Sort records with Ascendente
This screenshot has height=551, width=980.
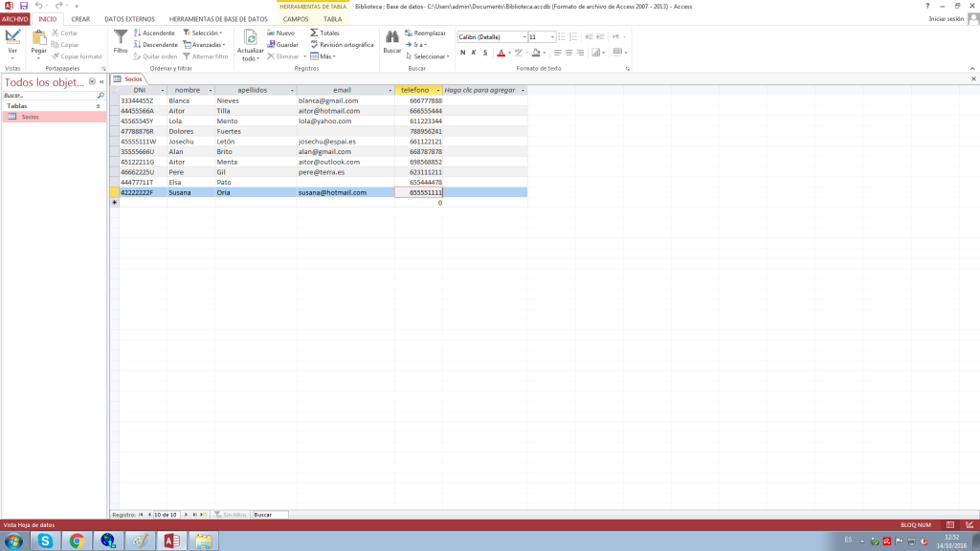tap(154, 33)
